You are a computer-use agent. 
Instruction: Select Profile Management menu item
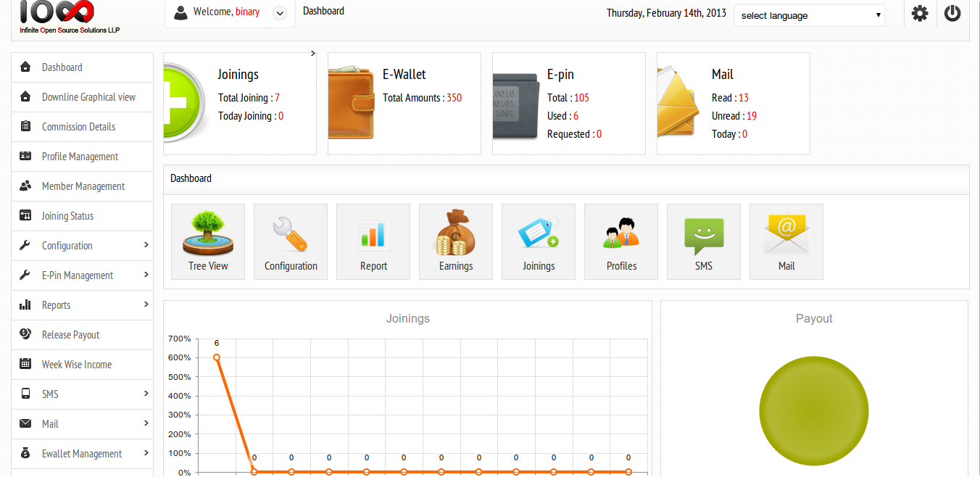[x=83, y=157]
